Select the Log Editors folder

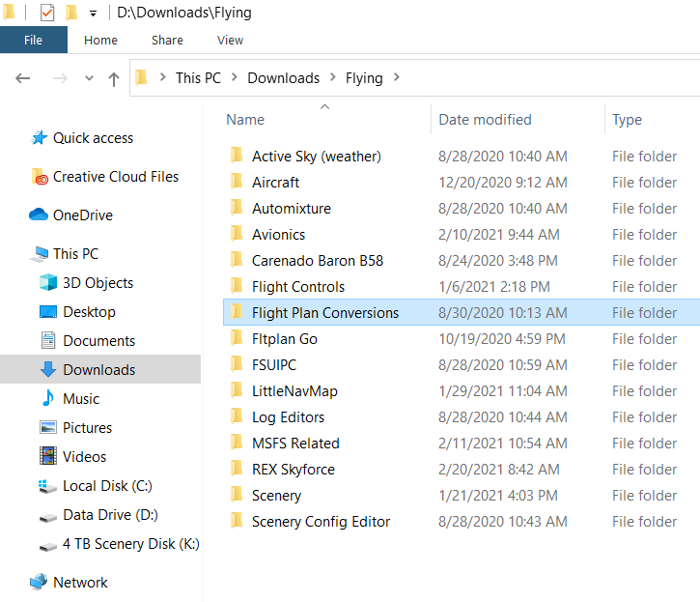tap(462, 416)
